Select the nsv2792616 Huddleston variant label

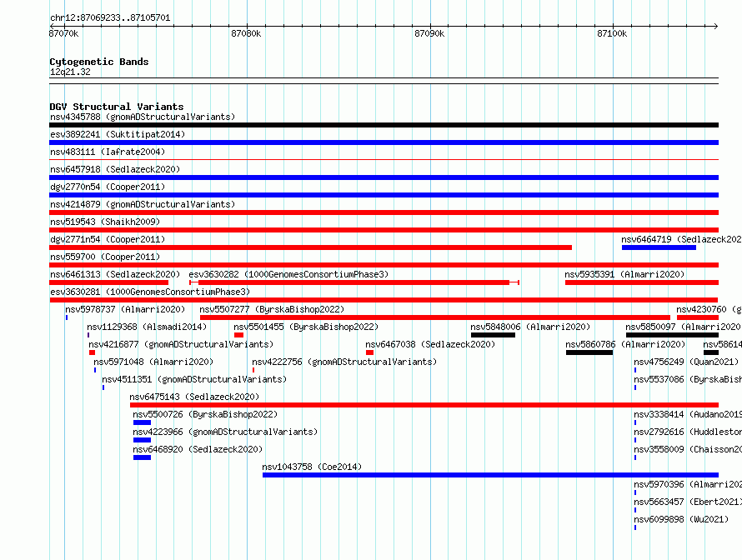[688, 432]
